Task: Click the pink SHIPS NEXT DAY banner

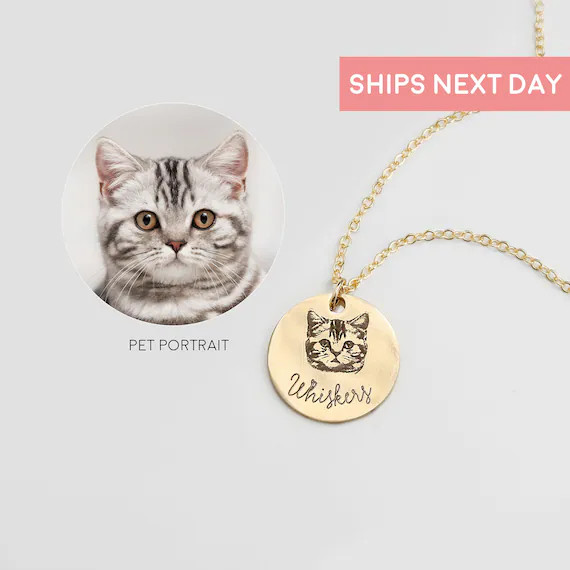Action: tap(454, 84)
